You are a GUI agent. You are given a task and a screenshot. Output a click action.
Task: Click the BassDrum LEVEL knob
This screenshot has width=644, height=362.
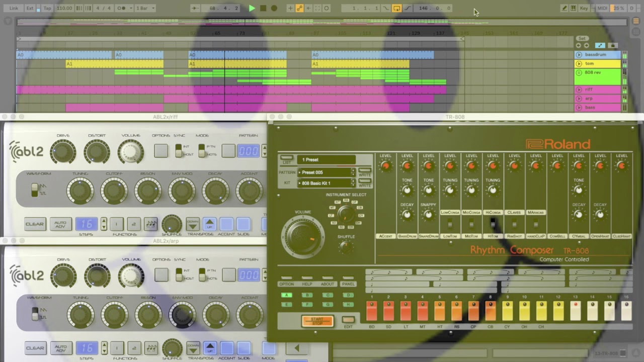(407, 165)
